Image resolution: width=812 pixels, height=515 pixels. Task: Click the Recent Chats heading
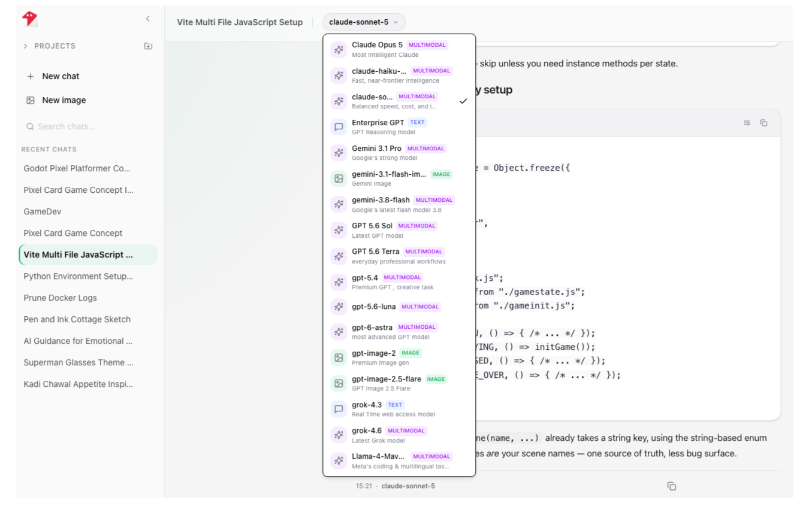coord(49,149)
